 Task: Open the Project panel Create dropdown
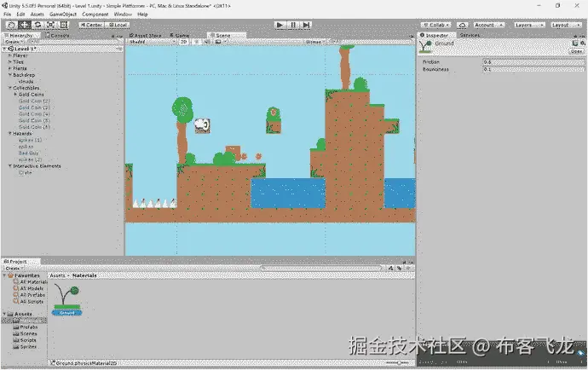point(14,268)
